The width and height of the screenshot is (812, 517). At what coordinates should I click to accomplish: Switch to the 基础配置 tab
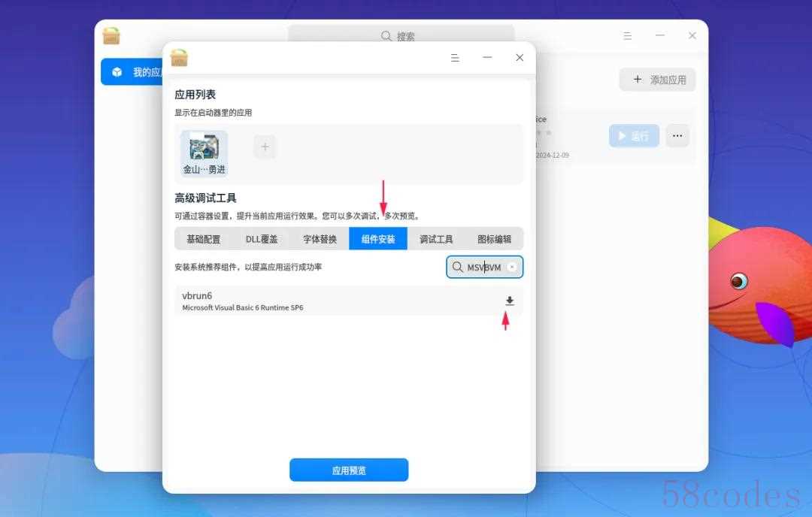(x=204, y=239)
